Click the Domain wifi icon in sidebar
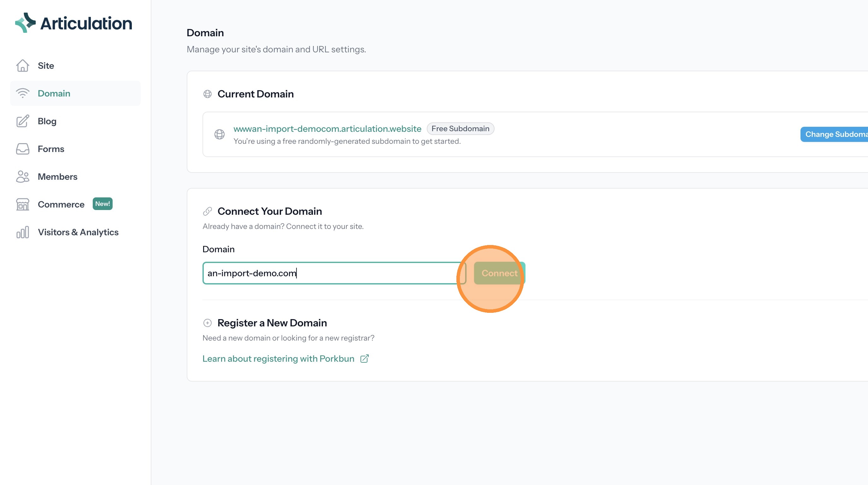Viewport: 868px width, 485px height. (23, 93)
